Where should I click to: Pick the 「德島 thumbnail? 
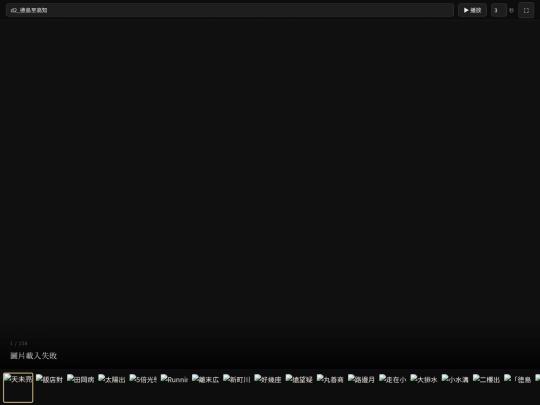point(518,387)
